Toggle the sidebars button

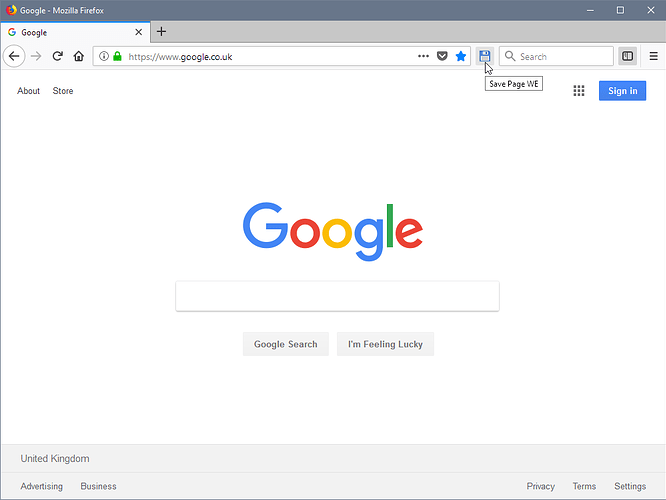(x=627, y=56)
